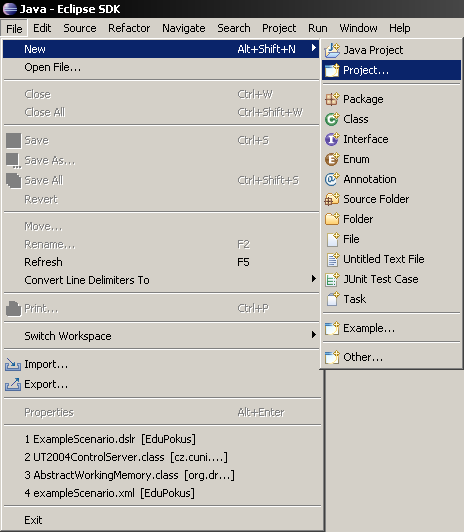This screenshot has width=464, height=532.
Task: Open the Navigate menu in menu bar
Action: (x=183, y=28)
